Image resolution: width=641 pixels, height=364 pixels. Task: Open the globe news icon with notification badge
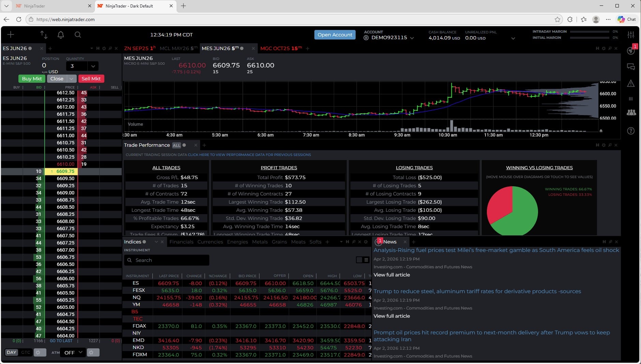tap(631, 50)
